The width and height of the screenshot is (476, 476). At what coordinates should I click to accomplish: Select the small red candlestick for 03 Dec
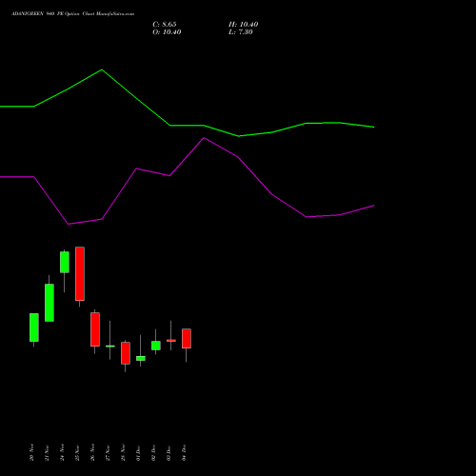pos(171,341)
